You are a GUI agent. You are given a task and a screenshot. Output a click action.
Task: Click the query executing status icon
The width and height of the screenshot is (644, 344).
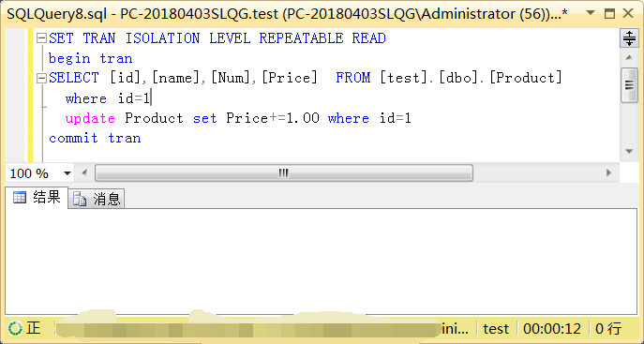pos(16,328)
